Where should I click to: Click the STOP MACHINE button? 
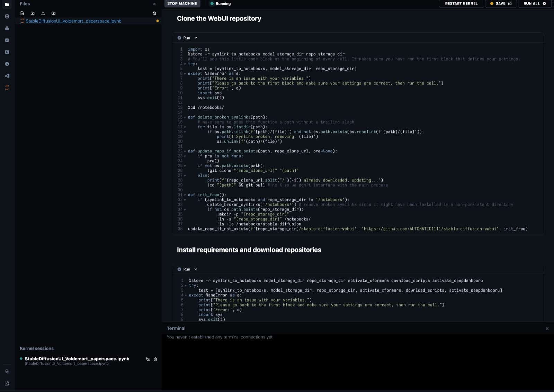click(182, 3)
